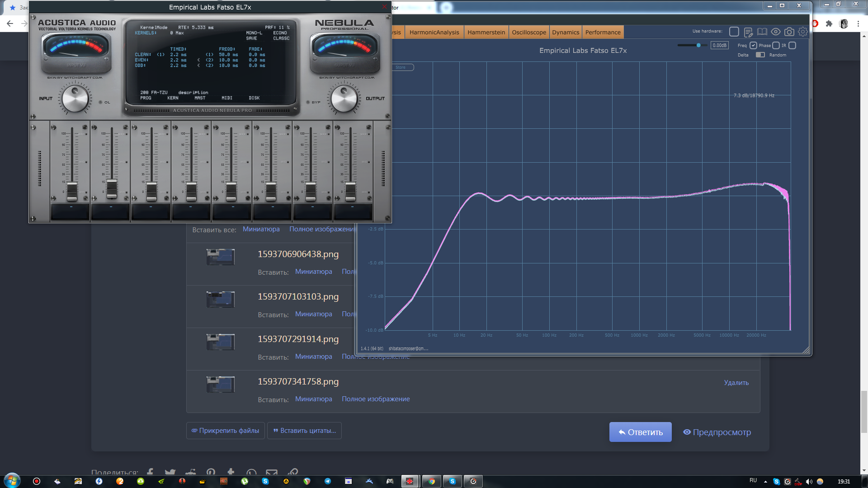Click Миниатюра for 1593706906438.png
The height and width of the screenshot is (488, 868).
click(x=313, y=272)
